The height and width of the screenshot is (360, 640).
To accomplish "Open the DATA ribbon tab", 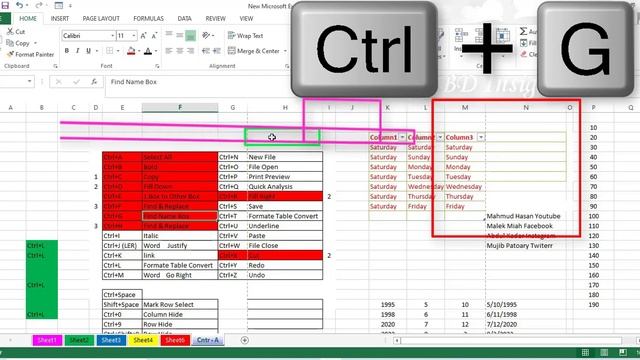I will pos(184,18).
